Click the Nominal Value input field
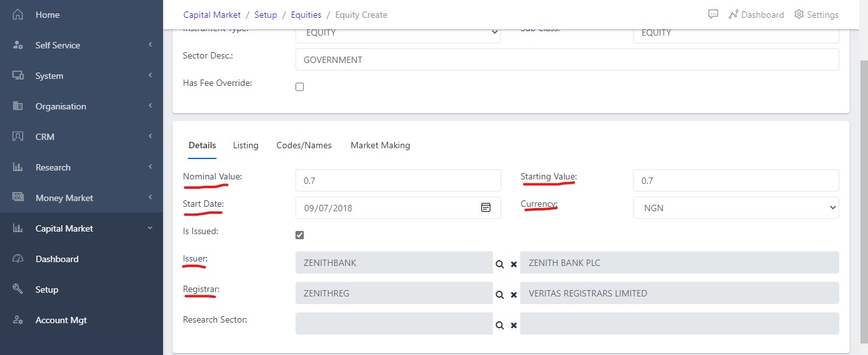The width and height of the screenshot is (868, 355). [x=398, y=181]
